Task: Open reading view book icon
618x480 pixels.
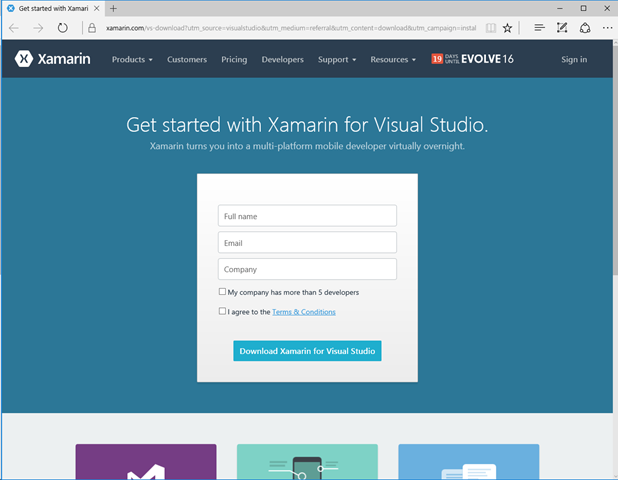Action: pos(487,28)
